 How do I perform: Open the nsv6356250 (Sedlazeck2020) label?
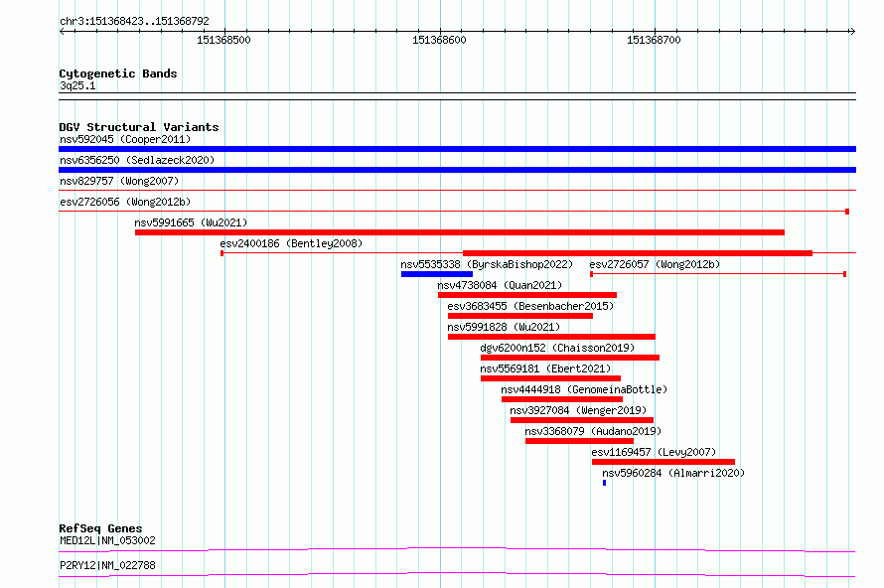(x=137, y=160)
